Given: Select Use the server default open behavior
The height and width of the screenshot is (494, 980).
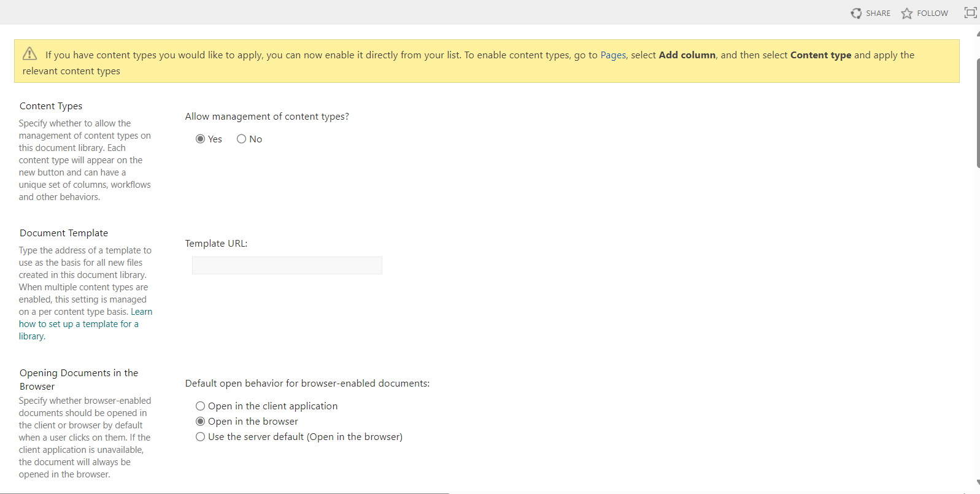Looking at the screenshot, I should (x=200, y=436).
